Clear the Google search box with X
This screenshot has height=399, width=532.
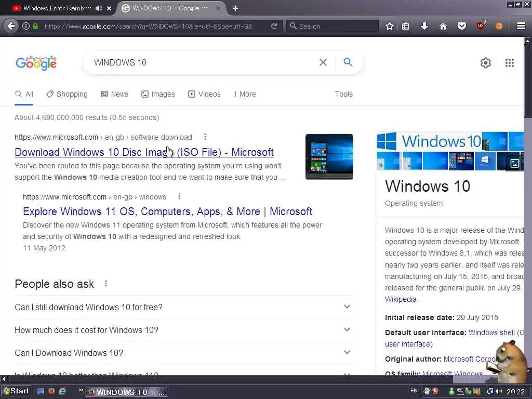323,62
